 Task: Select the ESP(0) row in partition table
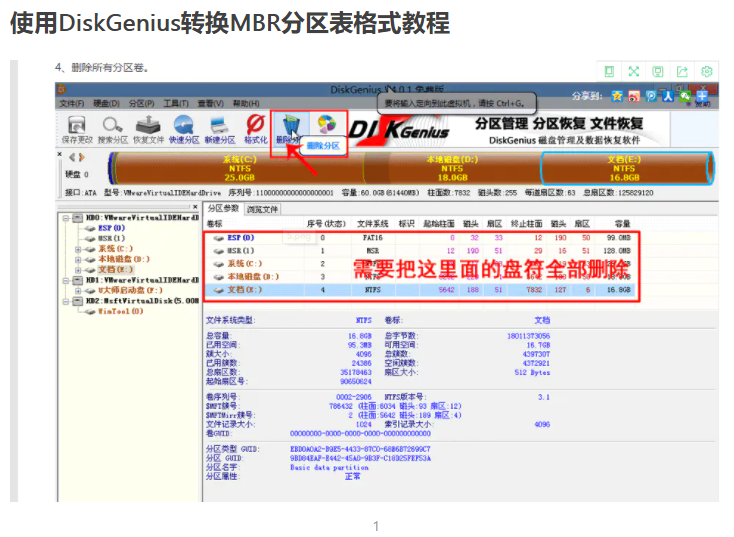click(421, 238)
